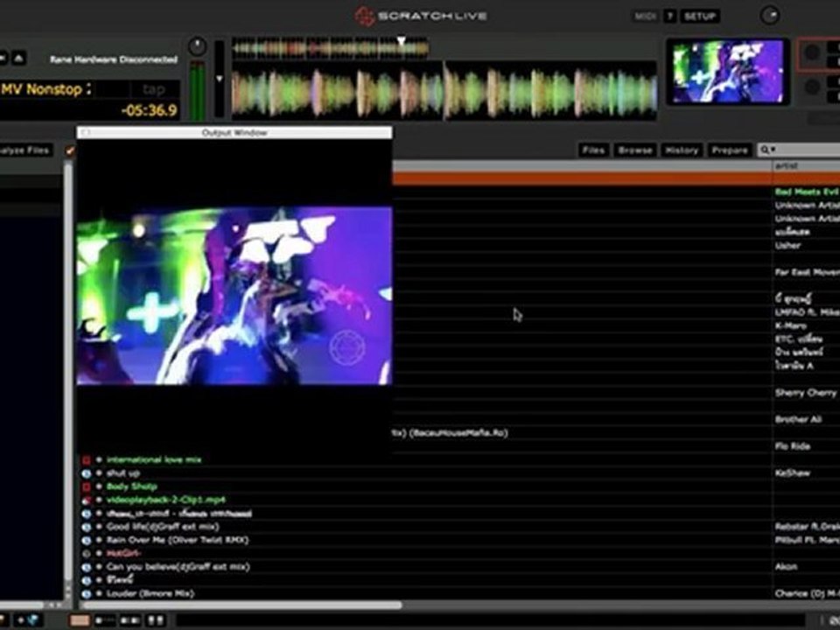Click the video preview thumbnail on deck

727,72
